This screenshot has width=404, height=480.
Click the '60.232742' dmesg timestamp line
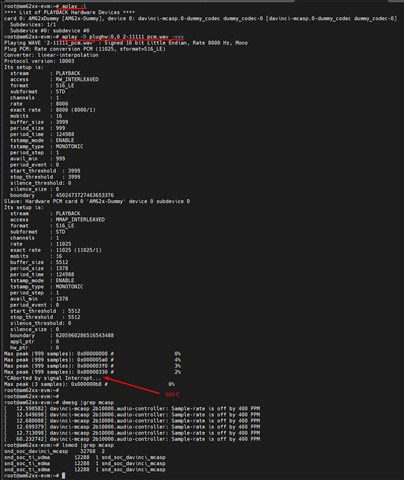(x=132, y=439)
